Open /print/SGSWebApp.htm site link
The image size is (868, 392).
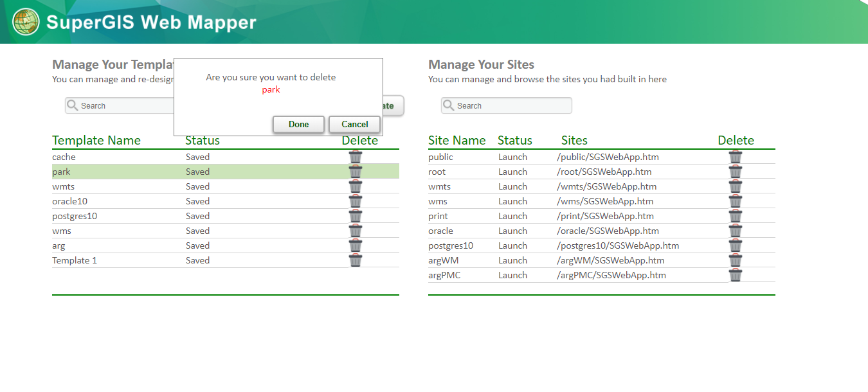tap(605, 216)
